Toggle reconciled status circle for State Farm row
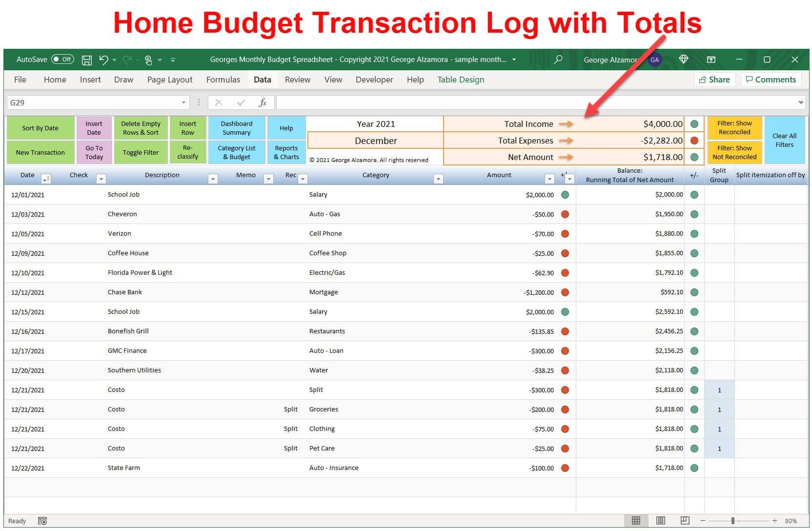 [565, 468]
